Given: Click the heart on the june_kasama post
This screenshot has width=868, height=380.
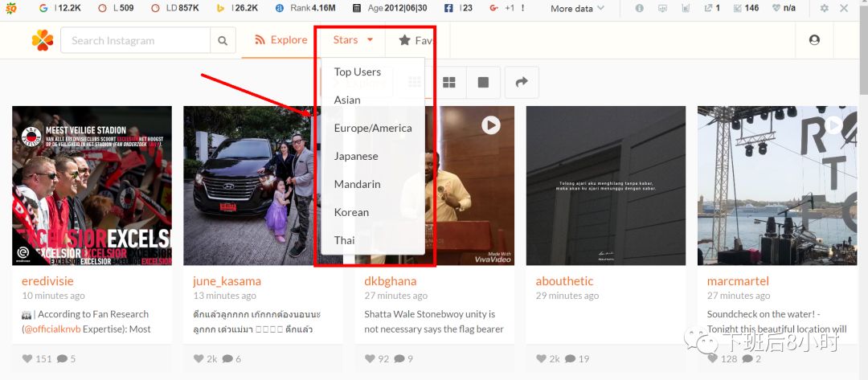Looking at the screenshot, I should click(199, 358).
